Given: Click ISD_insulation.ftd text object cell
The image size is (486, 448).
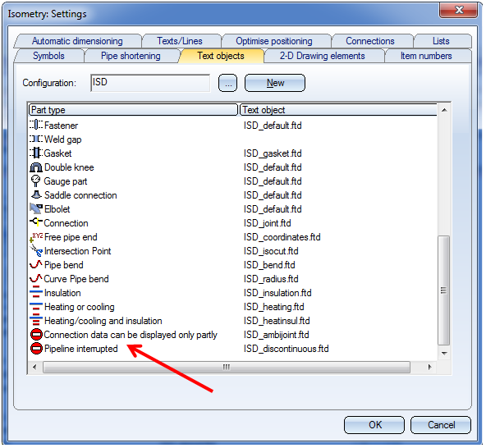Looking at the screenshot, I should (277, 293).
